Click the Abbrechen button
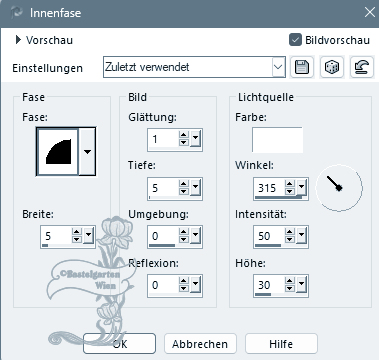Image resolution: width=379 pixels, height=360 pixels. [x=200, y=344]
